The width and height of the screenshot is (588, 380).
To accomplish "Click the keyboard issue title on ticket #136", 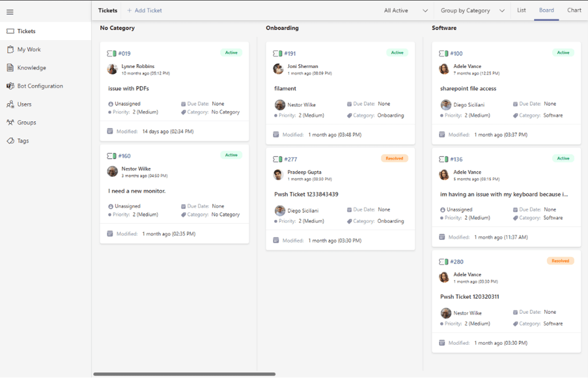I will click(x=504, y=195).
